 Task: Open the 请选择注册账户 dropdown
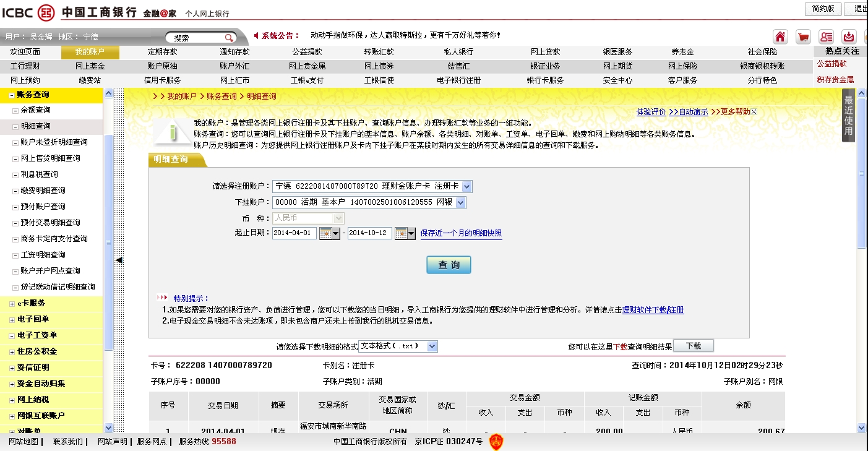pos(466,186)
